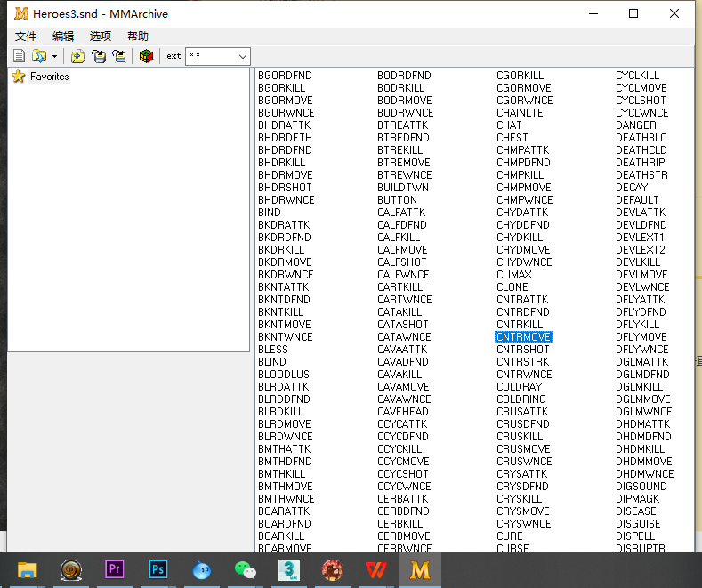This screenshot has width=702, height=588.
Task: Select the DEATHRIP file entry
Action: pyautogui.click(x=641, y=162)
